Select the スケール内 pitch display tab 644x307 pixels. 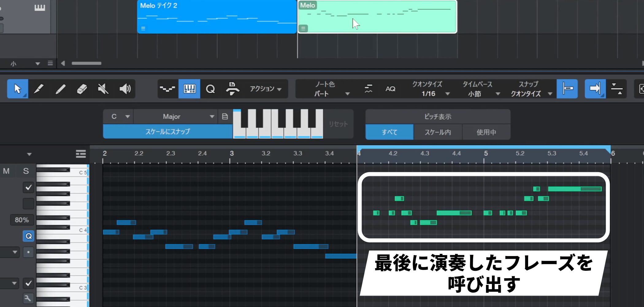(438, 132)
